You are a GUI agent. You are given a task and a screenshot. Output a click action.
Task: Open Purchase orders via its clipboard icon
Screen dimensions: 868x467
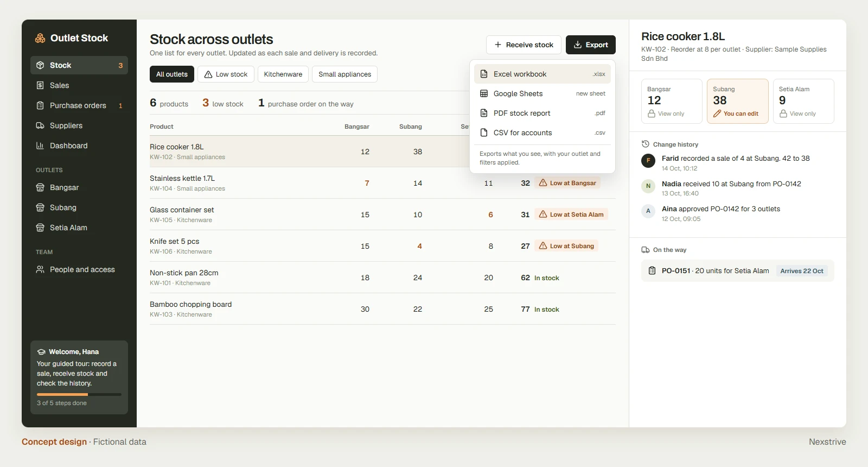pyautogui.click(x=40, y=105)
